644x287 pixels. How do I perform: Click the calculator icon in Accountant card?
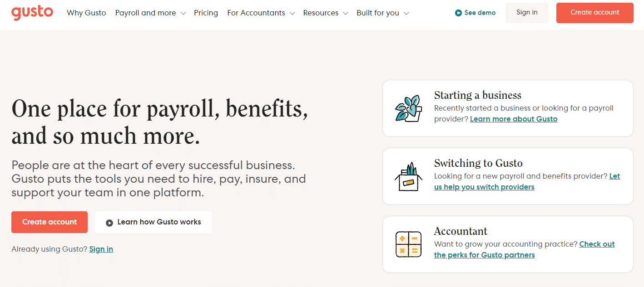408,244
